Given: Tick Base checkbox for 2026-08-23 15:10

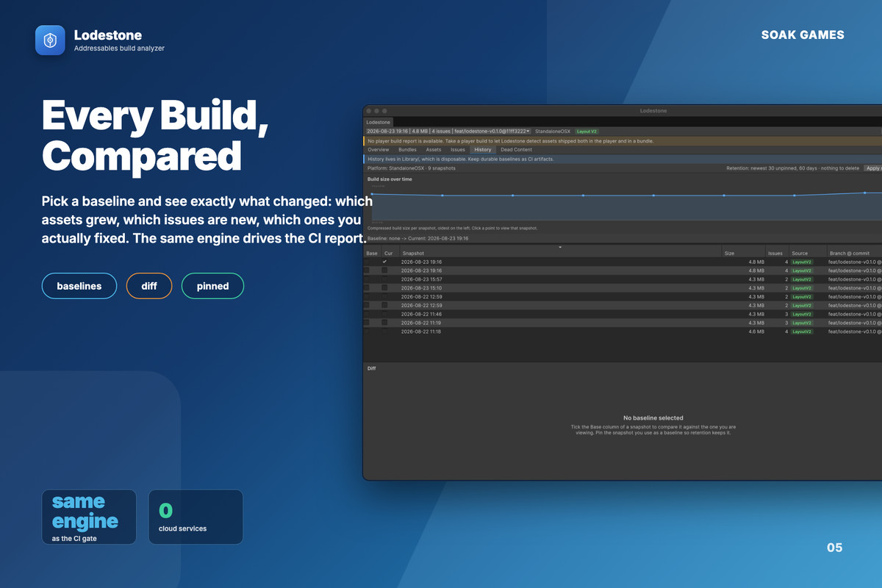Looking at the screenshot, I should (x=367, y=288).
